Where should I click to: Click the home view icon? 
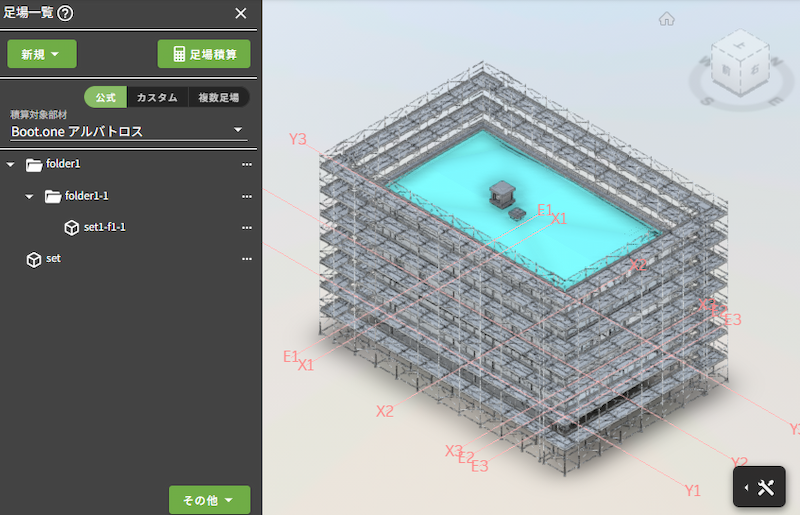pos(667,18)
